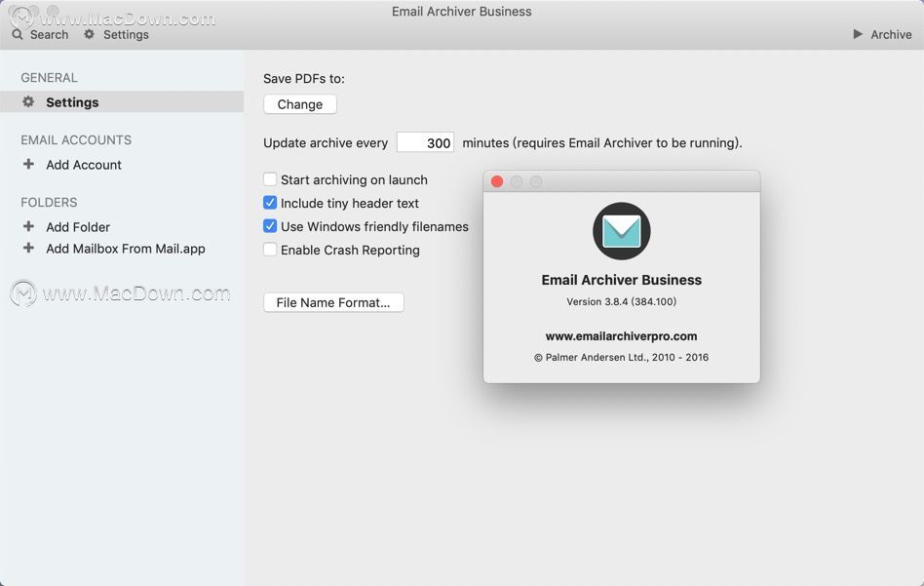924x586 pixels.
Task: Select the Settings gear in sidebar
Action: pos(28,102)
